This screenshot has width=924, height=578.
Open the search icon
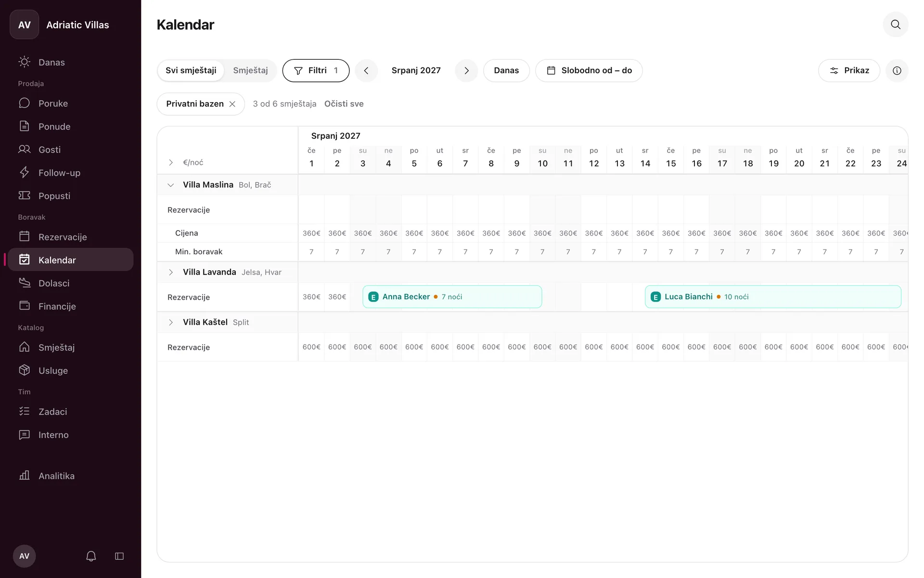pos(895,25)
